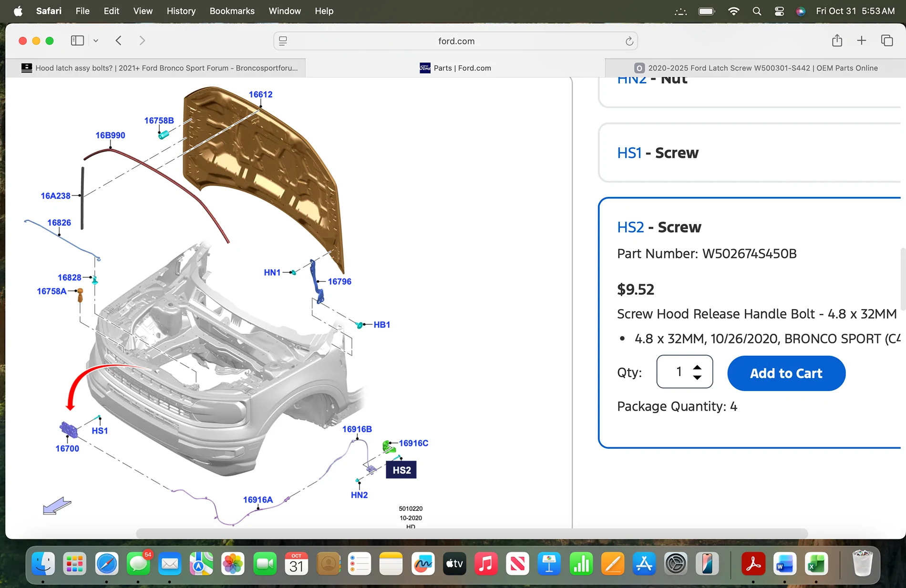Click the page reader icon in address bar

coord(283,41)
